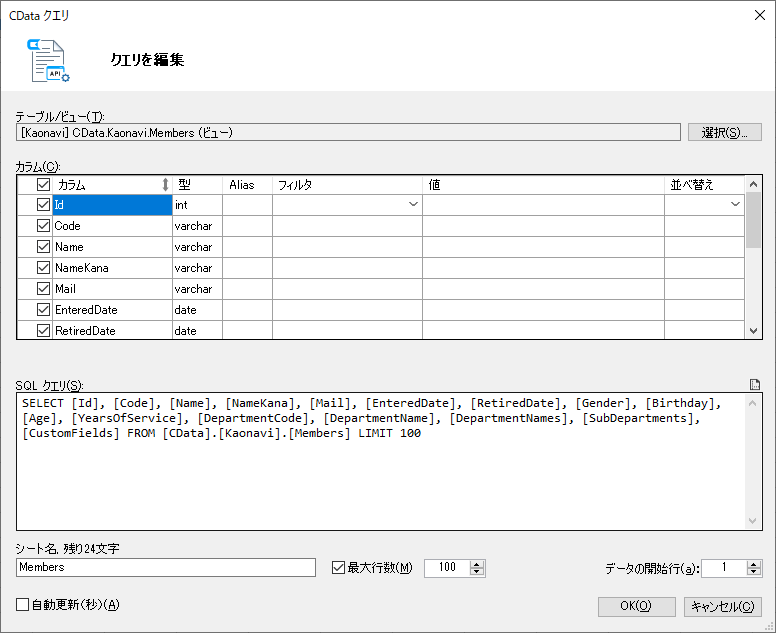
Task: Click the Alias column header
Action: click(247, 185)
